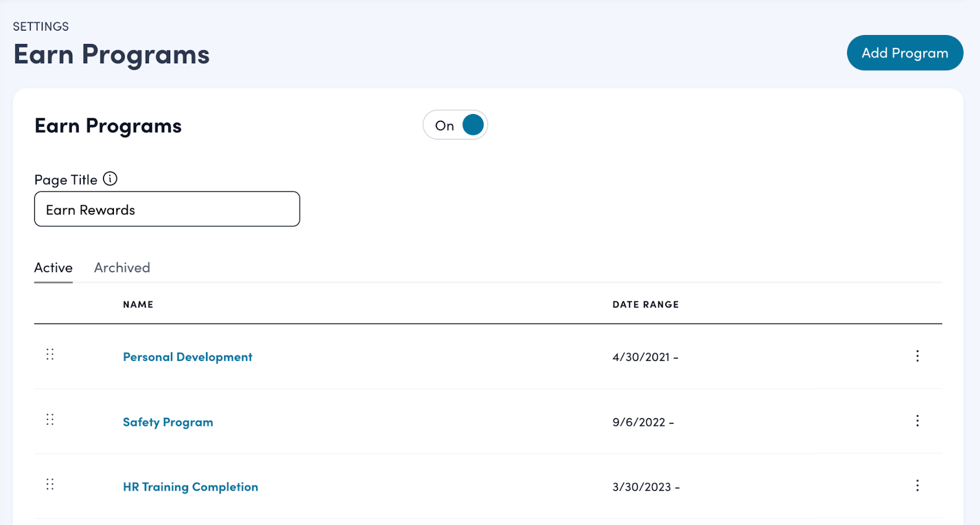Open the Personal Development program link

point(187,357)
